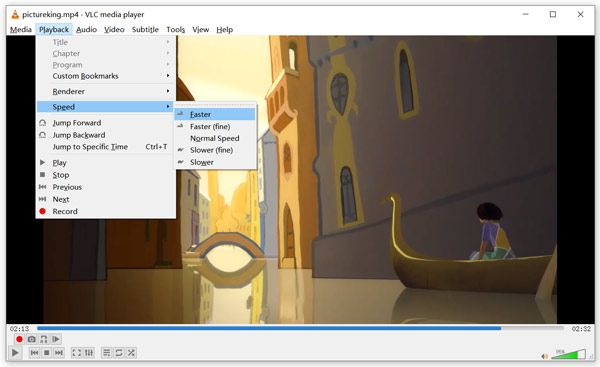Open the Subtitle menu
This screenshot has width=600, height=367.
coord(145,29)
